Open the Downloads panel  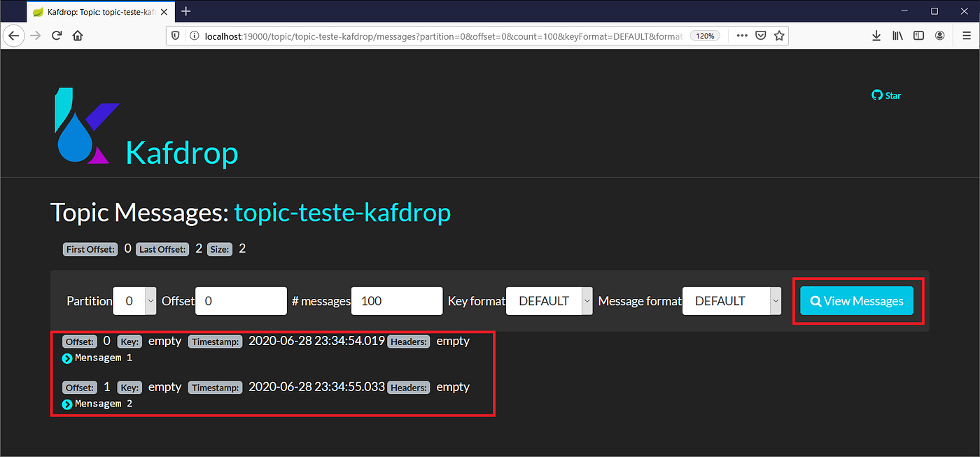point(876,35)
